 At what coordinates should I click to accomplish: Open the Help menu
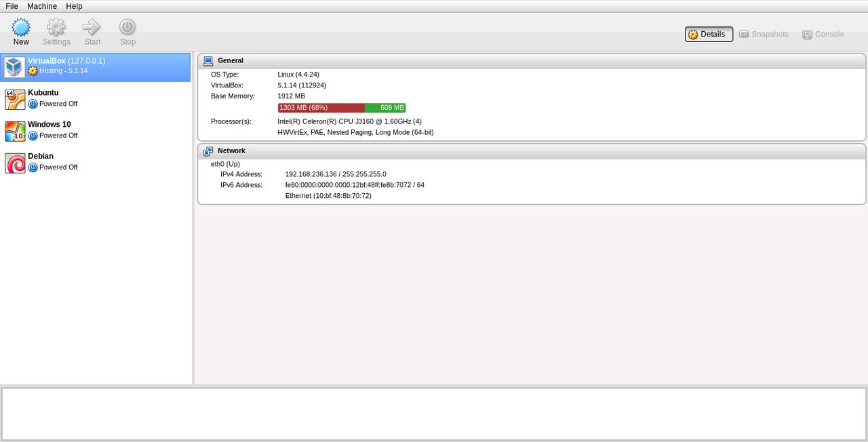(74, 6)
